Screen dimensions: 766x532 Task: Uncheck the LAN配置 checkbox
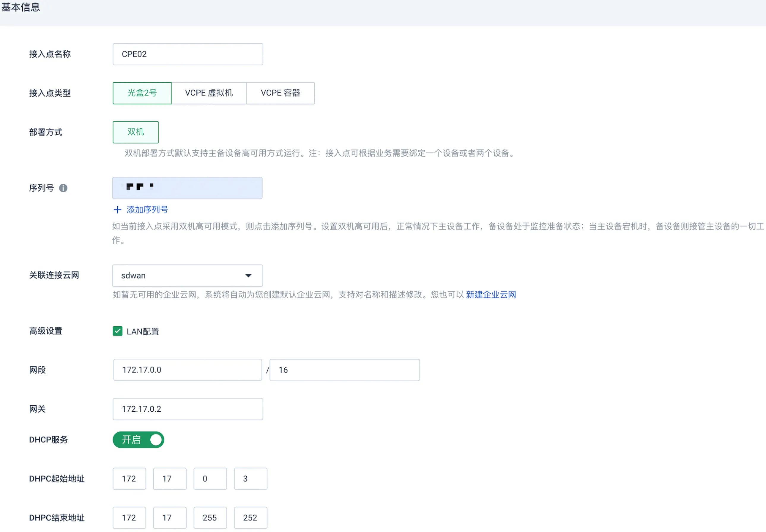(117, 331)
